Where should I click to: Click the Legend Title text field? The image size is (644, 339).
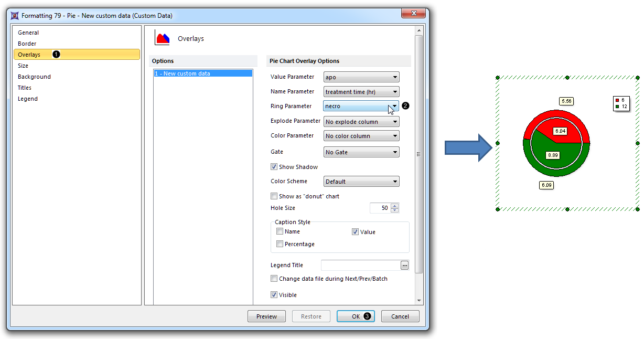[x=360, y=266]
